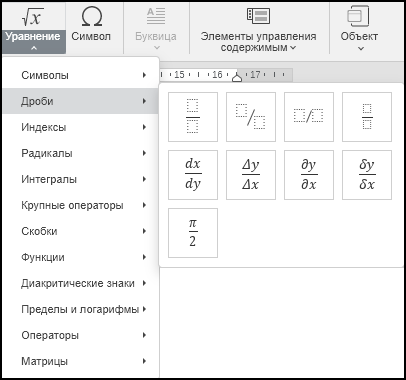Open the Крупные операторы submenu
Image resolution: width=406 pixels, height=380 pixels.
coord(80,205)
